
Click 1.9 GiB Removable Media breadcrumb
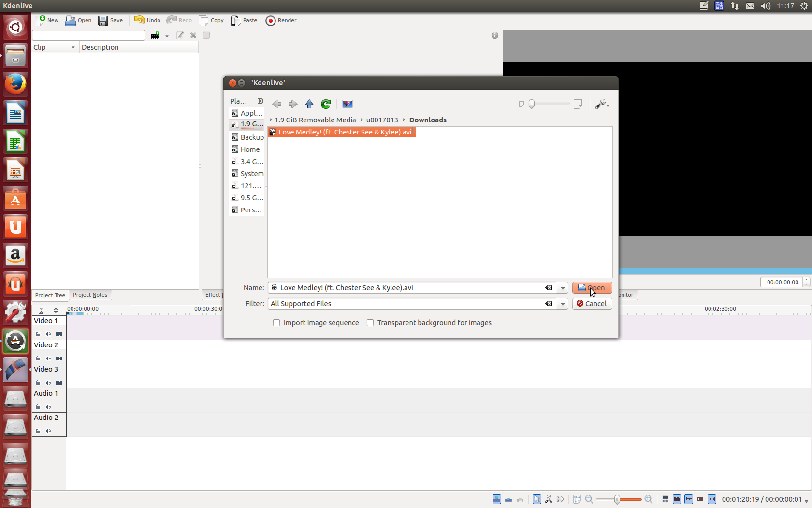(x=315, y=120)
